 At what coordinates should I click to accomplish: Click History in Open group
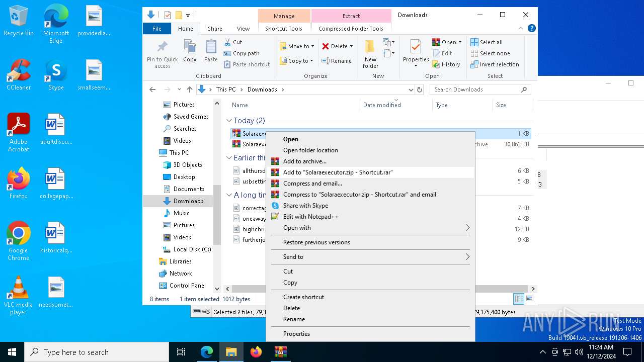tap(446, 64)
